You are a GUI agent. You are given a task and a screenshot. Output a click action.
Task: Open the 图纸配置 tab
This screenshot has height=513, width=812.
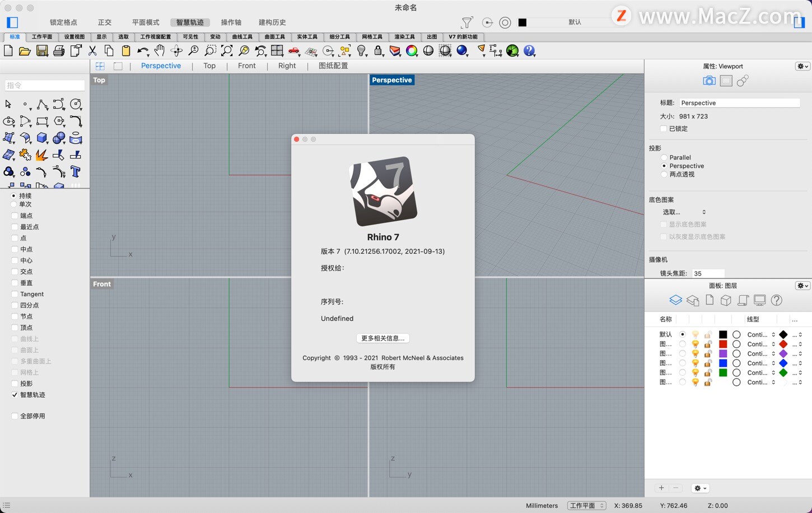[333, 66]
